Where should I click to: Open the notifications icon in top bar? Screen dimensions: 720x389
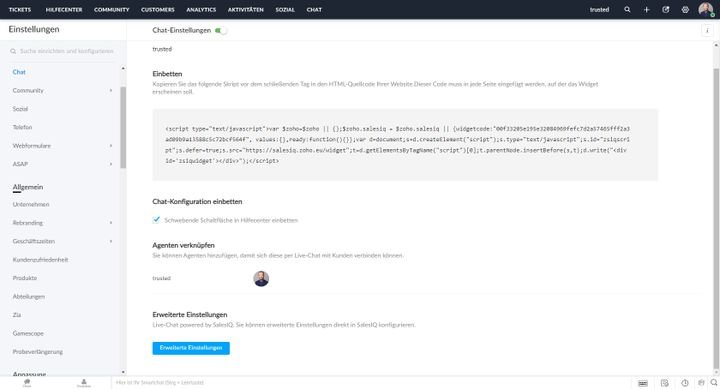click(666, 10)
